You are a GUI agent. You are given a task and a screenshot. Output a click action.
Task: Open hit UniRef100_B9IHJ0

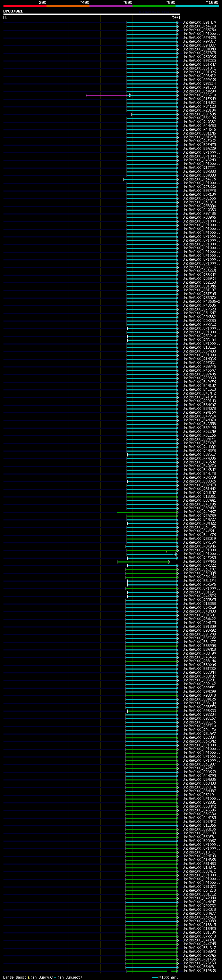click(199, 23)
